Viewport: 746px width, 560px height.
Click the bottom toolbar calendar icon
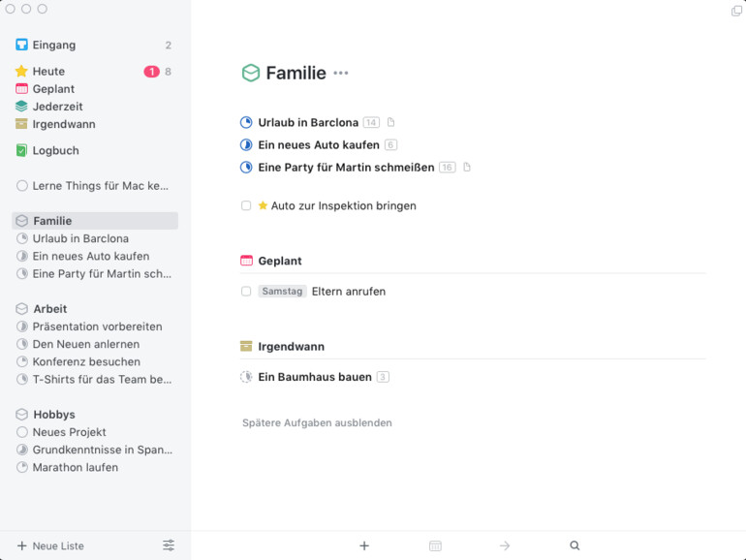[435, 545]
